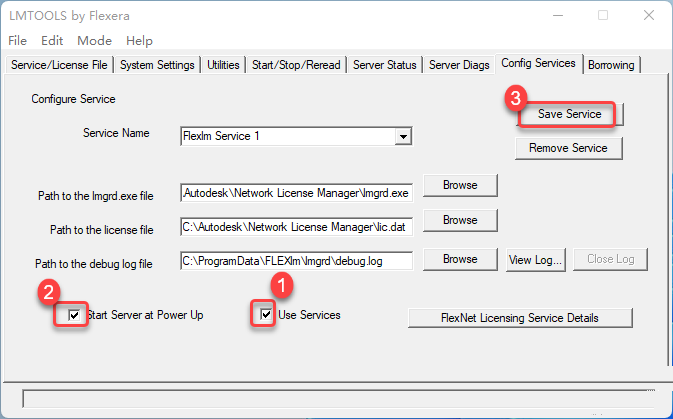Browse for the debug log file
The width and height of the screenshot is (673, 419).
(460, 259)
